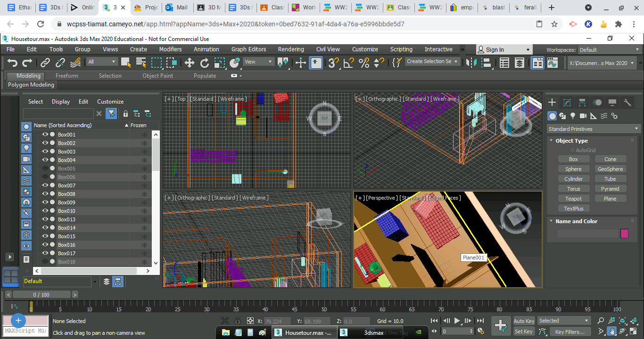This screenshot has width=644, height=339.
Task: Collapse the Object Type rollout
Action: 571,141
